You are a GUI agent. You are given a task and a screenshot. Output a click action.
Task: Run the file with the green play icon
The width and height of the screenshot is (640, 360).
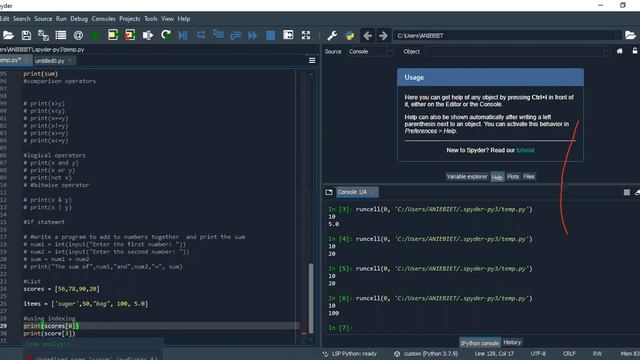click(96, 36)
